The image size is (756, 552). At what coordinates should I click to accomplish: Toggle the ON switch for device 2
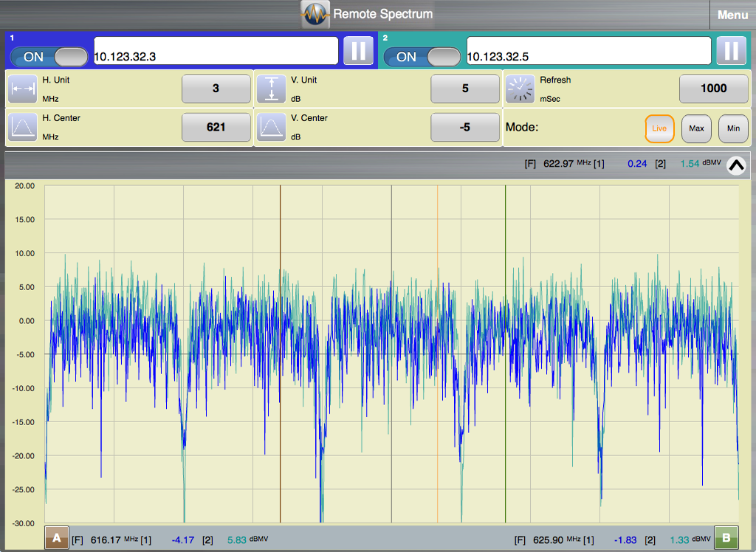(x=422, y=57)
